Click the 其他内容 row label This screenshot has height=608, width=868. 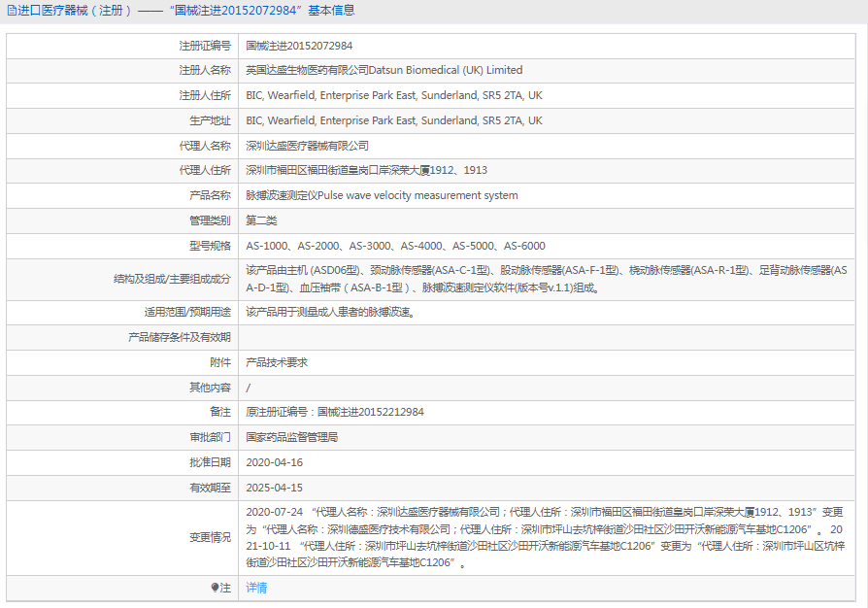pos(211,388)
